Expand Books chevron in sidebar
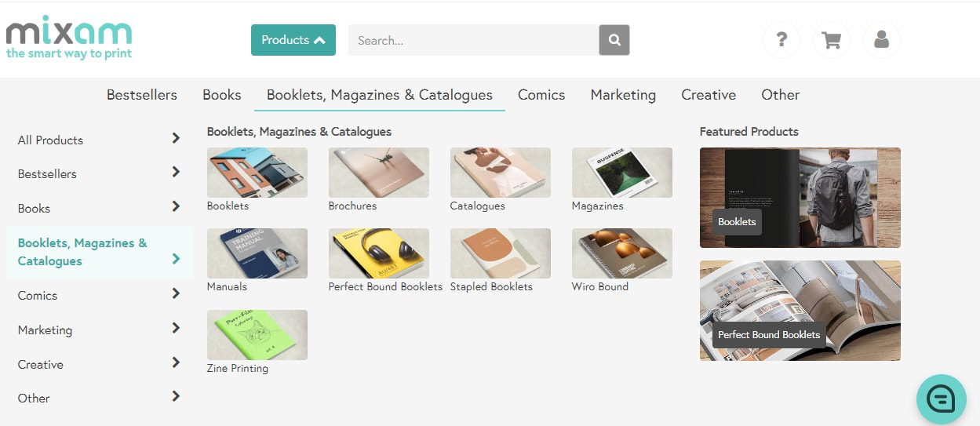 click(176, 206)
